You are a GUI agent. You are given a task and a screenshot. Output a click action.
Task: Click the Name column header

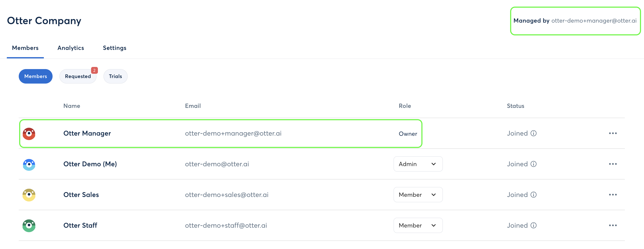(x=72, y=106)
